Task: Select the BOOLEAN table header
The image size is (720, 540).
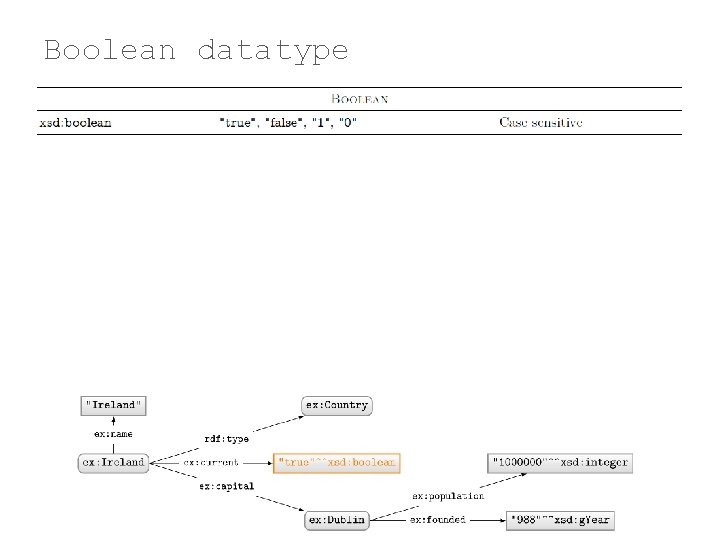Action: [360, 99]
